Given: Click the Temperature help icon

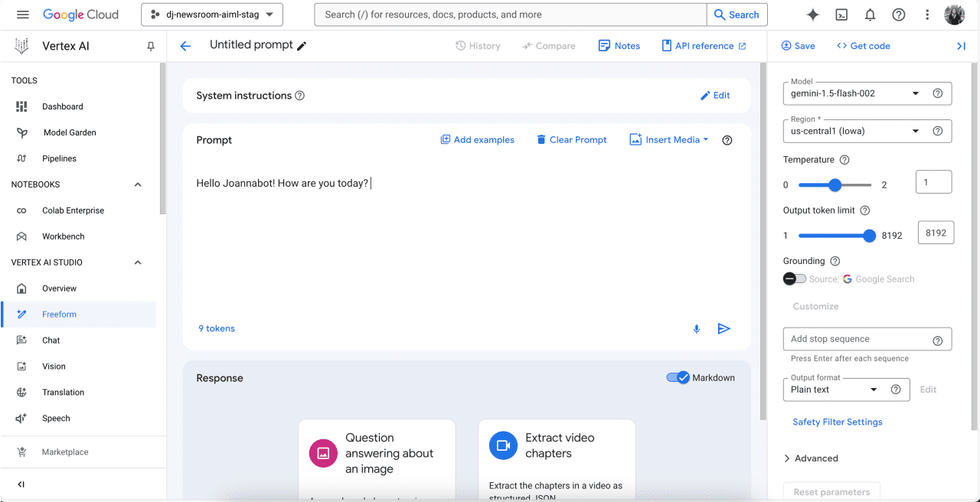Looking at the screenshot, I should point(844,160).
